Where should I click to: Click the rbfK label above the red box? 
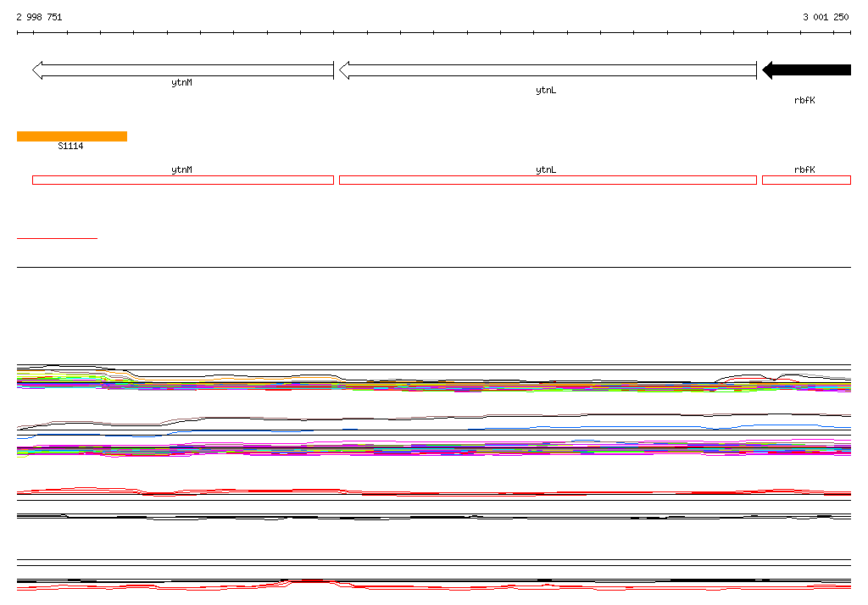click(x=804, y=170)
